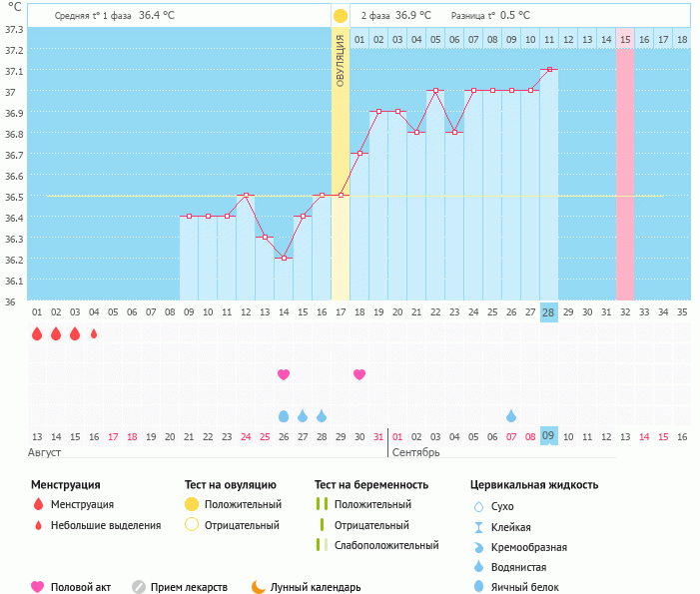Screen dimensions: 700x594
Task: Select the 36.2 temperature point on day 14
Action: [x=284, y=258]
